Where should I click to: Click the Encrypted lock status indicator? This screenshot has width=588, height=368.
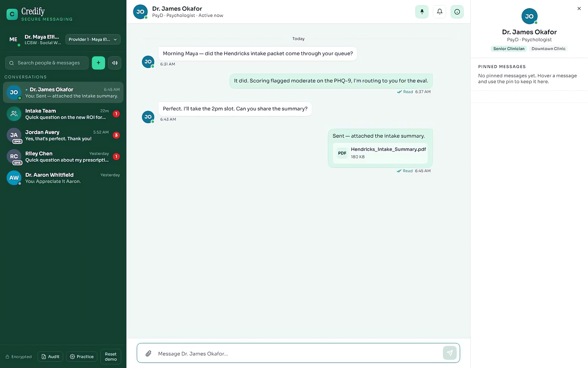pyautogui.click(x=18, y=357)
